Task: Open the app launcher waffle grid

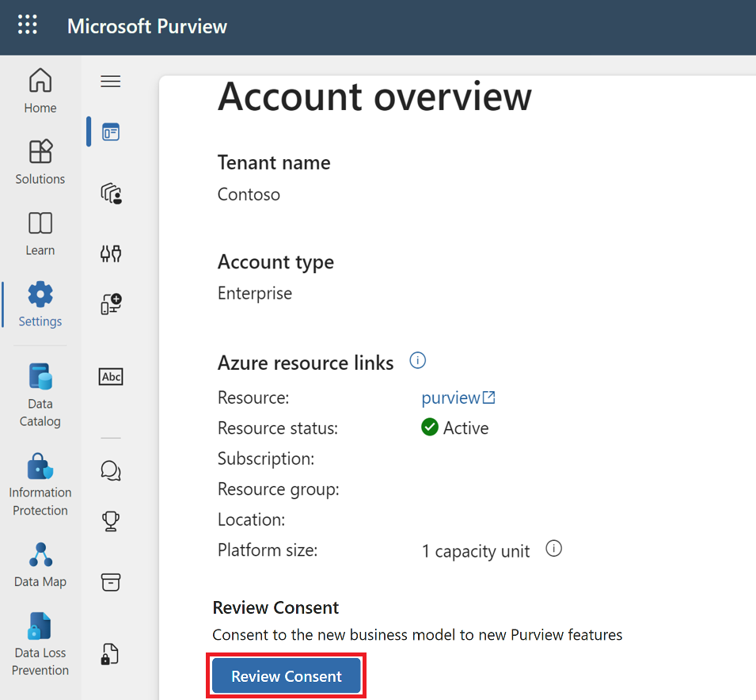Action: click(x=28, y=25)
